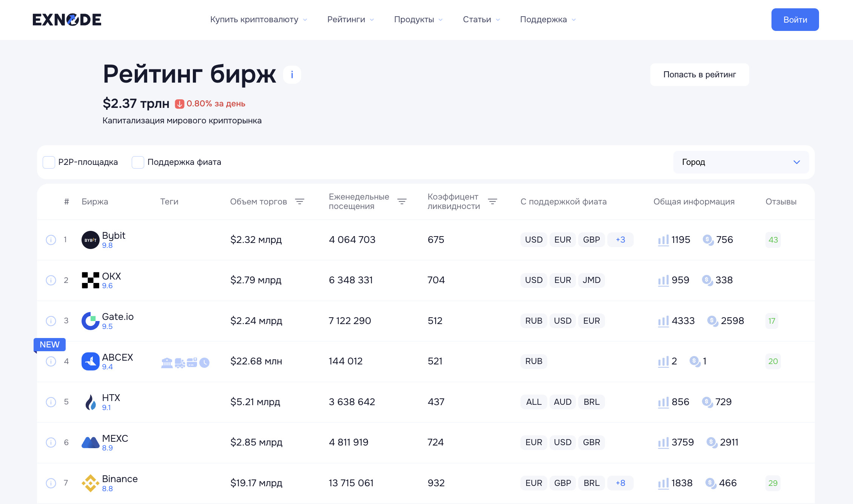Open the Город dropdown
The height and width of the screenshot is (504, 853).
coord(741,162)
